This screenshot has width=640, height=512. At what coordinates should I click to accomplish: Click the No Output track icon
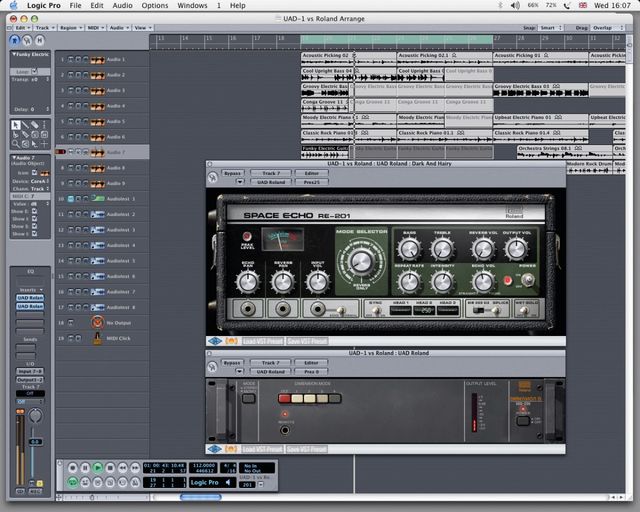98,323
